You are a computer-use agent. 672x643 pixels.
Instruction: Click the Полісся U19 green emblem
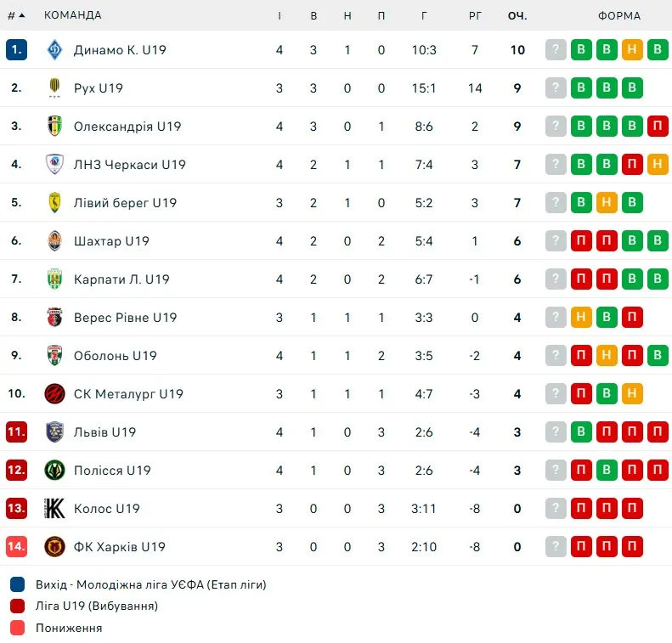pyautogui.click(x=54, y=470)
